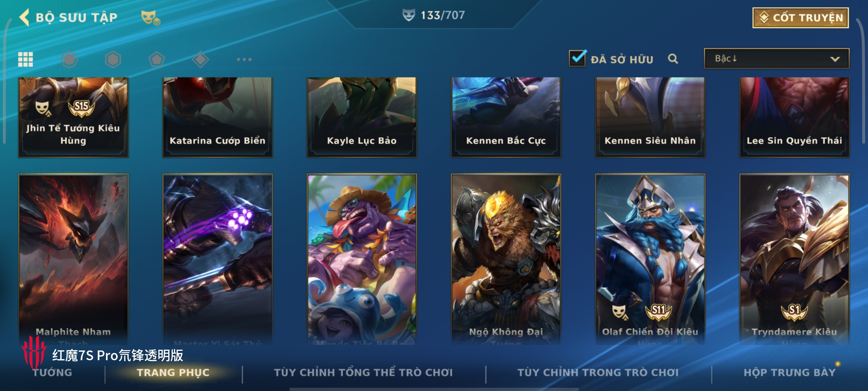868x391 pixels.
Task: Open the skin search magnifier
Action: click(x=673, y=59)
